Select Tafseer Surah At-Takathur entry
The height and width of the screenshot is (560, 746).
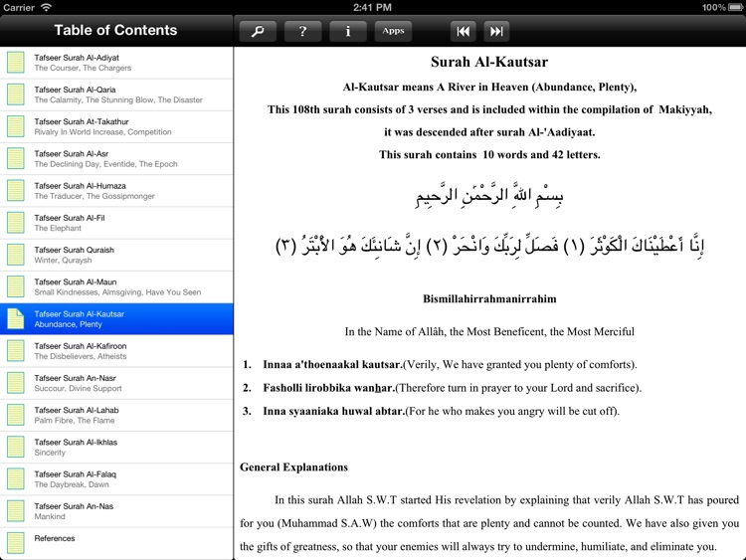tap(116, 126)
